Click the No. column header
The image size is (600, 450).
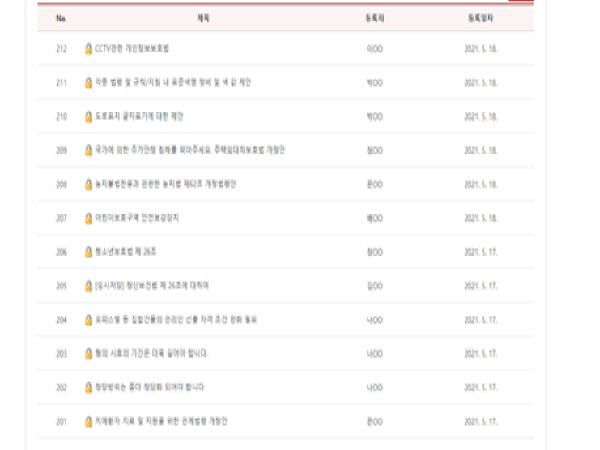coord(61,18)
